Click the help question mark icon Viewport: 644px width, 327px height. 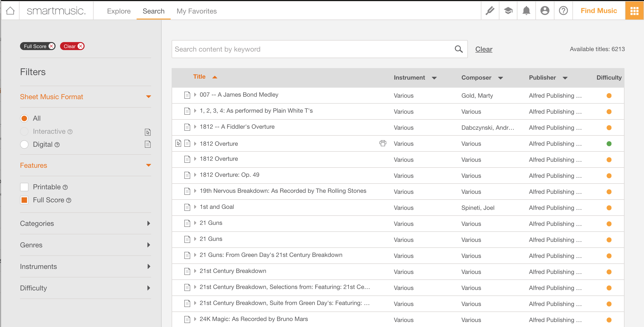[x=563, y=11]
